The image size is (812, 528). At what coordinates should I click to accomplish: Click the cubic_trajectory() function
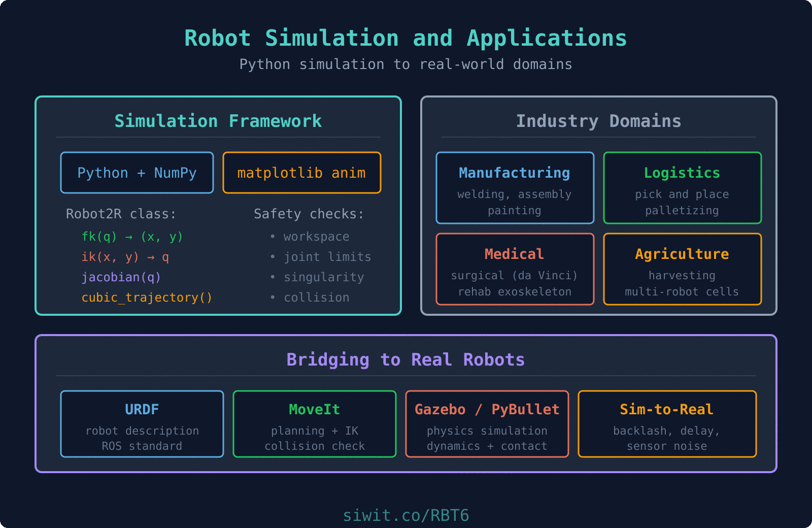pyautogui.click(x=147, y=298)
